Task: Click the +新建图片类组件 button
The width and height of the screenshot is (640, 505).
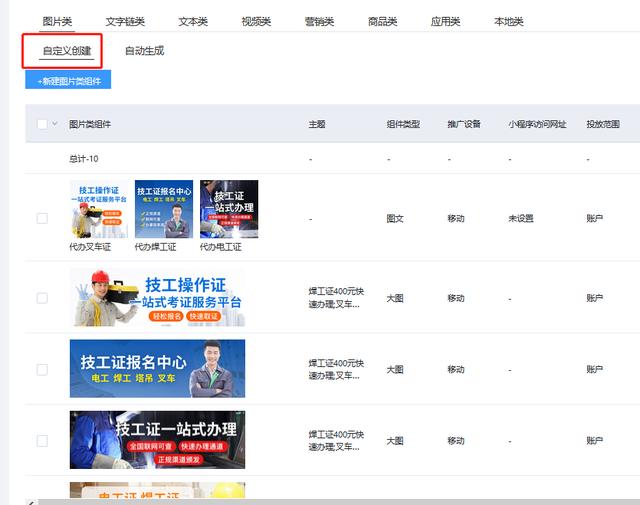Action: point(68,80)
